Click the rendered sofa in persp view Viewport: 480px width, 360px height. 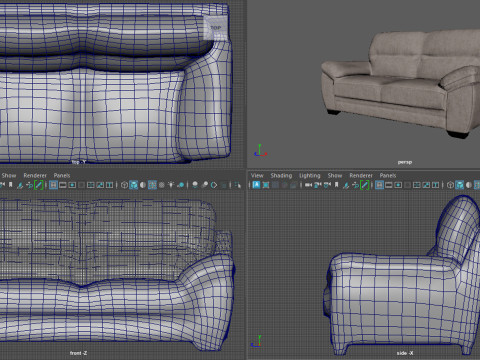coord(400,83)
